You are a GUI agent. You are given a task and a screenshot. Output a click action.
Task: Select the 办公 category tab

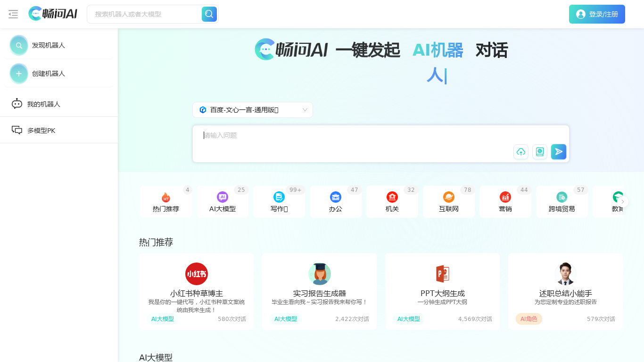[x=336, y=202]
